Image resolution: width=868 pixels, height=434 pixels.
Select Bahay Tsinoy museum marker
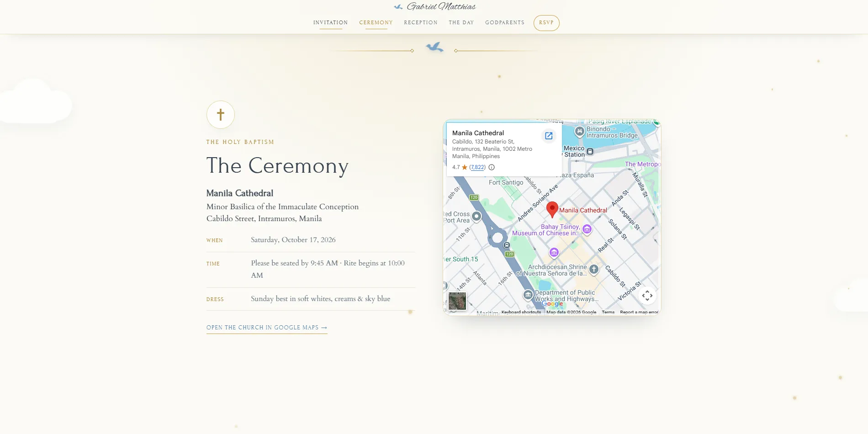pyautogui.click(x=587, y=229)
